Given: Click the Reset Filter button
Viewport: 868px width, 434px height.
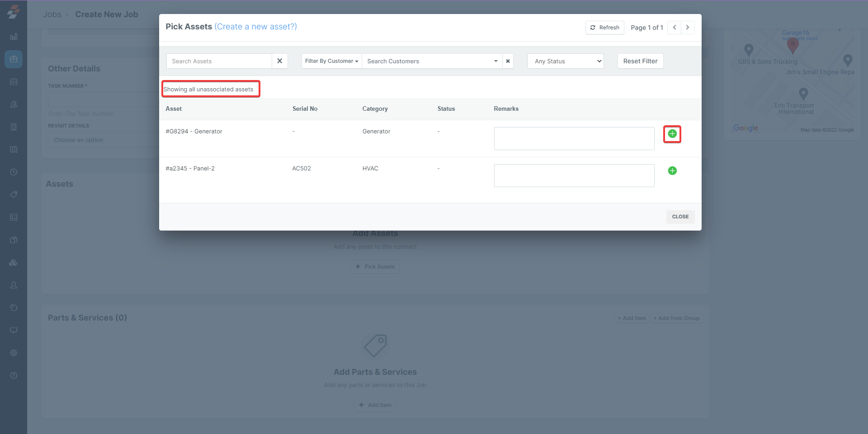Looking at the screenshot, I should pos(640,61).
